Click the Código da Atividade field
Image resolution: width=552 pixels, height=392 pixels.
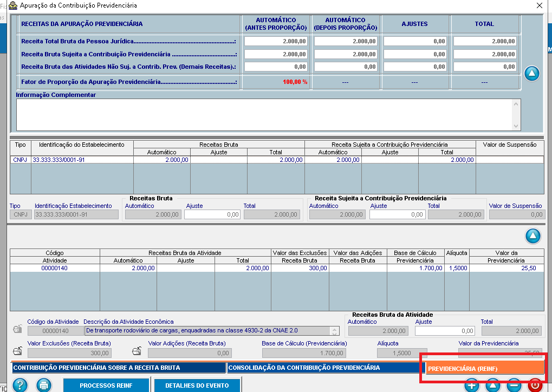click(55, 331)
